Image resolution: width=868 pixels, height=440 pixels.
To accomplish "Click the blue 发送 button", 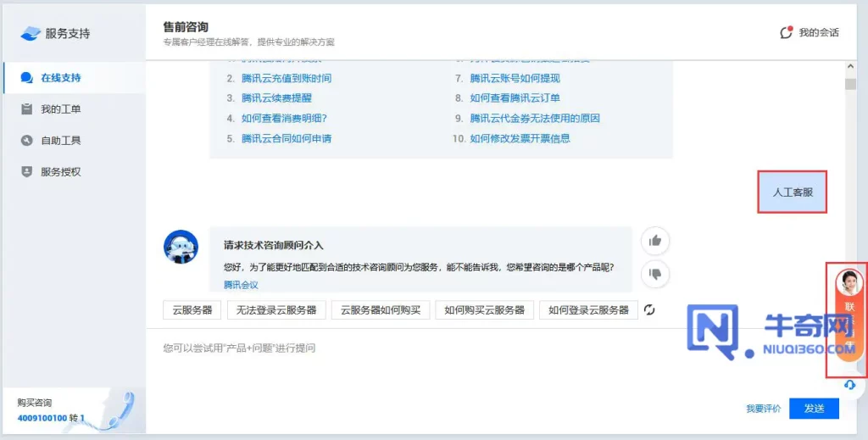I will pos(814,409).
